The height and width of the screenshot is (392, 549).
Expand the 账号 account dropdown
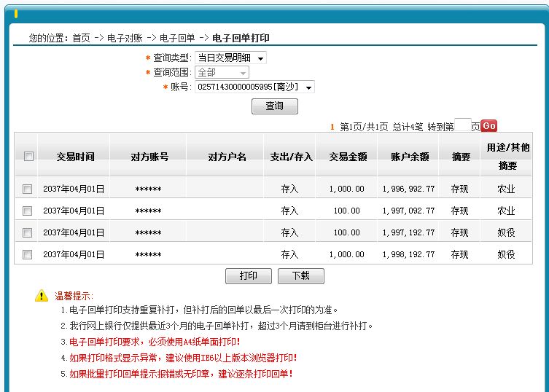[x=254, y=87]
